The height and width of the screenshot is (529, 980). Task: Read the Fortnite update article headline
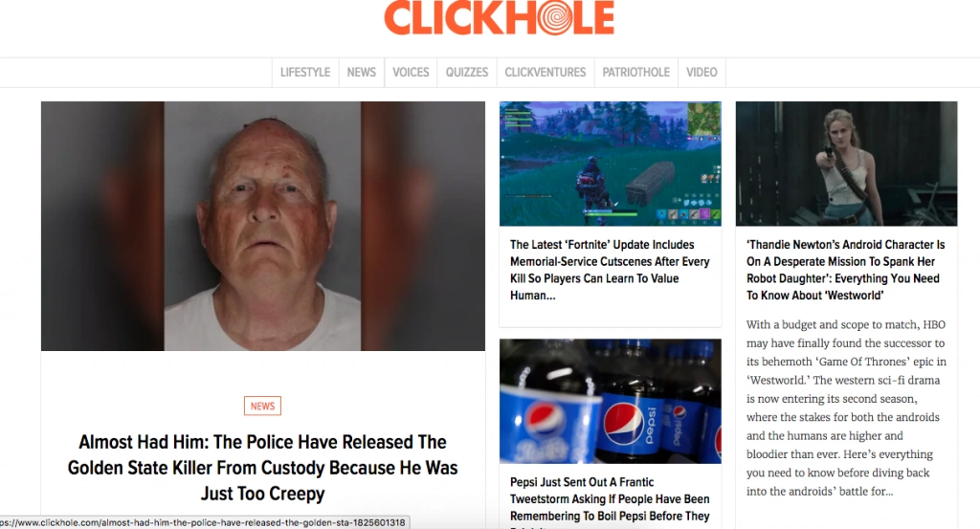click(610, 270)
